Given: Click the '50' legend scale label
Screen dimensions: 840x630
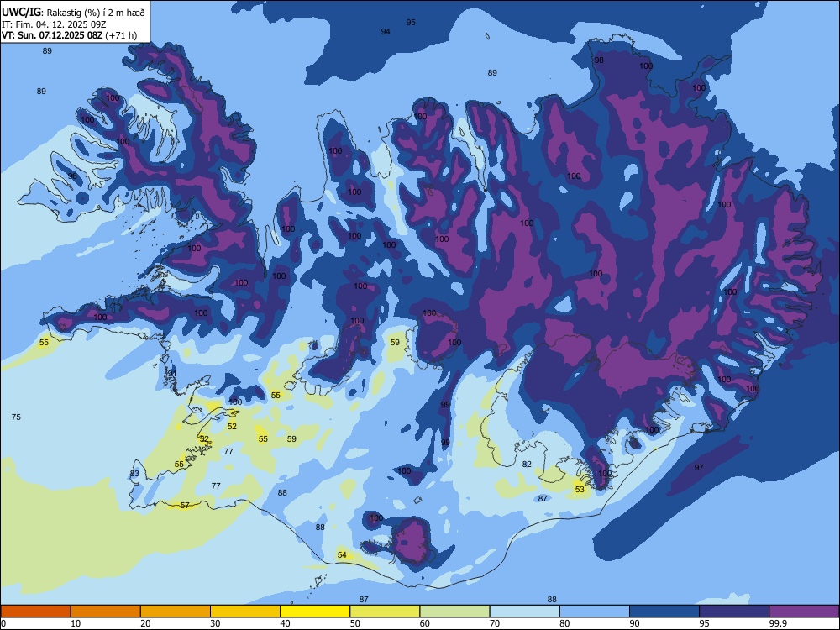Looking at the screenshot, I should pos(355,623).
